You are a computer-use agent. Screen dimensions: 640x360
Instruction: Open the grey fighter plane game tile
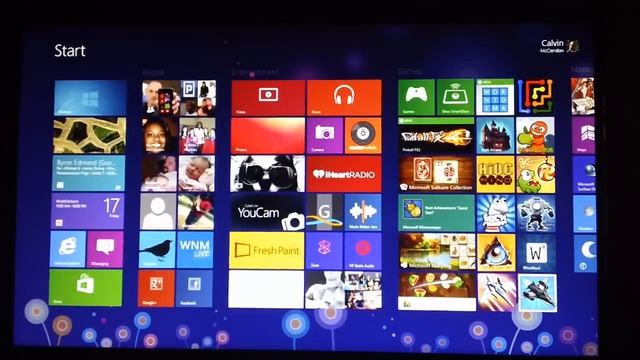pos(538,293)
